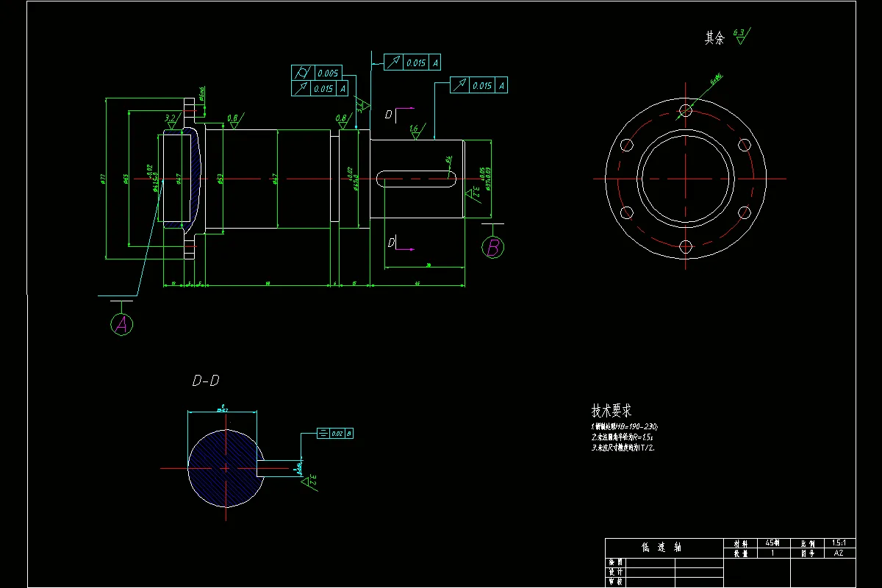
Task: Select the symmetry 0.02 B tolerance frame
Action: 335,434
